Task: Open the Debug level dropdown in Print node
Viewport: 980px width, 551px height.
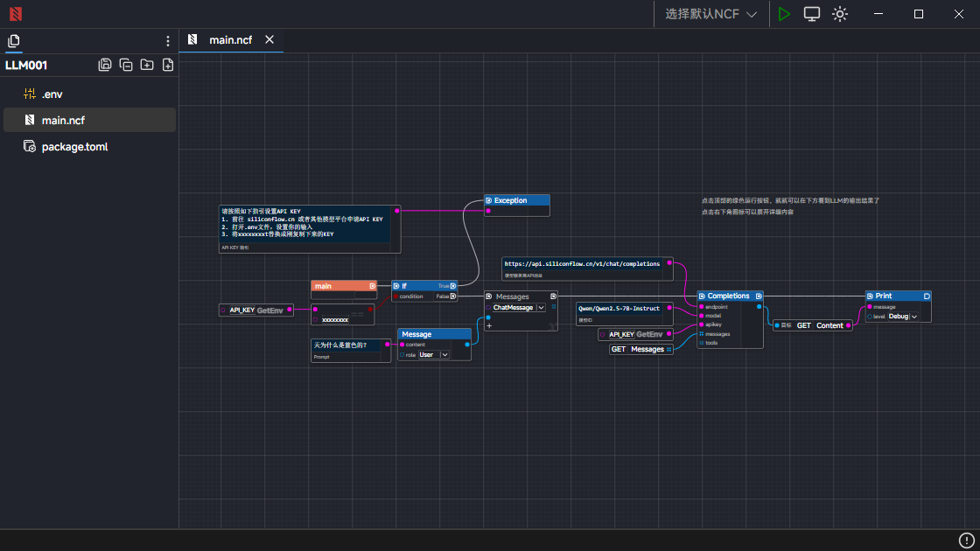Action: coord(903,317)
